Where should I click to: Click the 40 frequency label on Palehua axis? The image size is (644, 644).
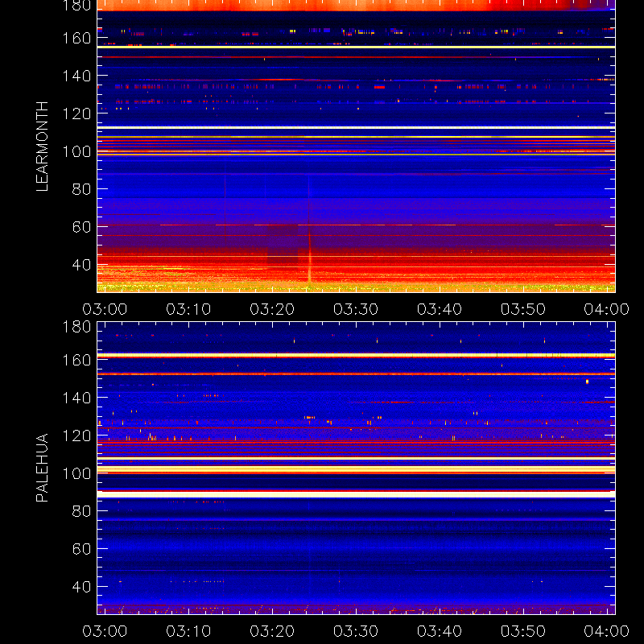(81, 587)
